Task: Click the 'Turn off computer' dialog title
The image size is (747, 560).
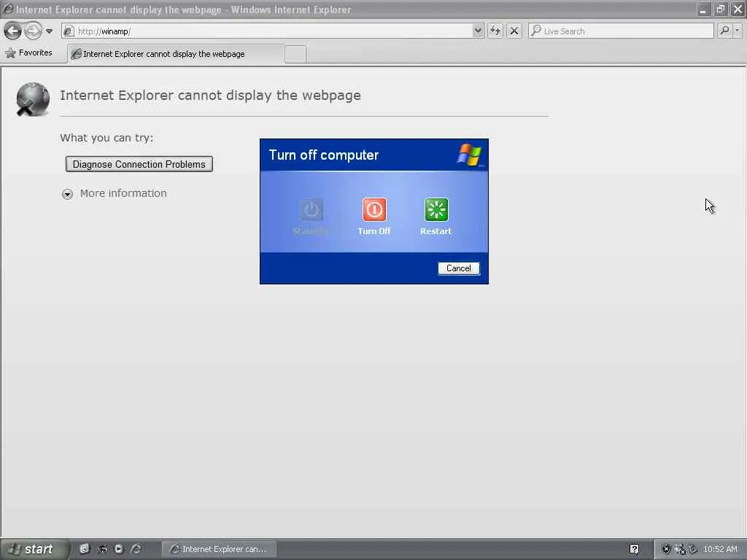Action: click(x=323, y=155)
